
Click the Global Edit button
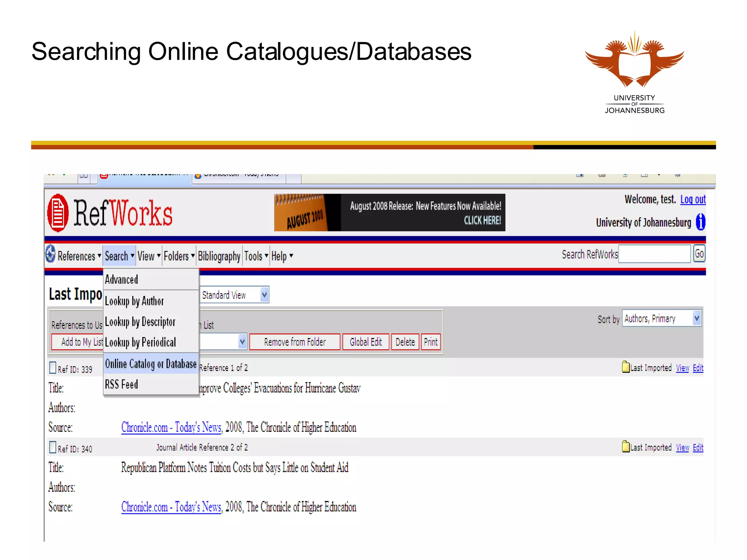(366, 342)
